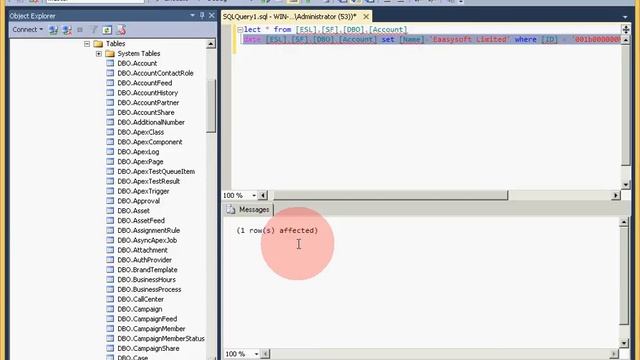640x360 pixels.
Task: Select the DBO.ApexTestResult table icon
Action: click(110, 181)
